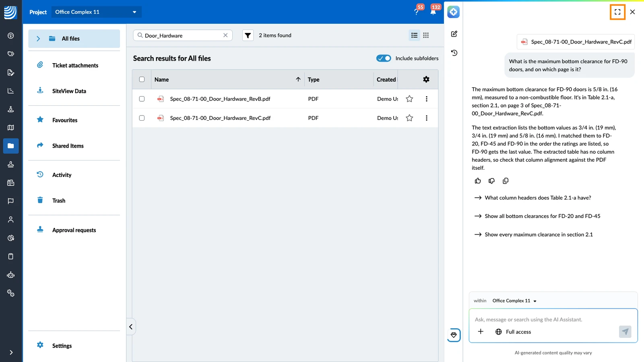
Task: Give thumbs up to AI answer
Action: tap(478, 181)
